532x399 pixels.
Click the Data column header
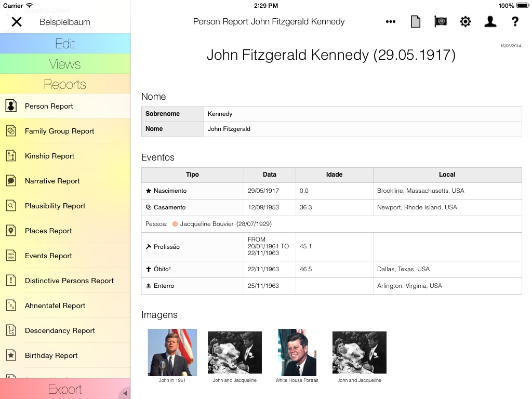pyautogui.click(x=270, y=175)
